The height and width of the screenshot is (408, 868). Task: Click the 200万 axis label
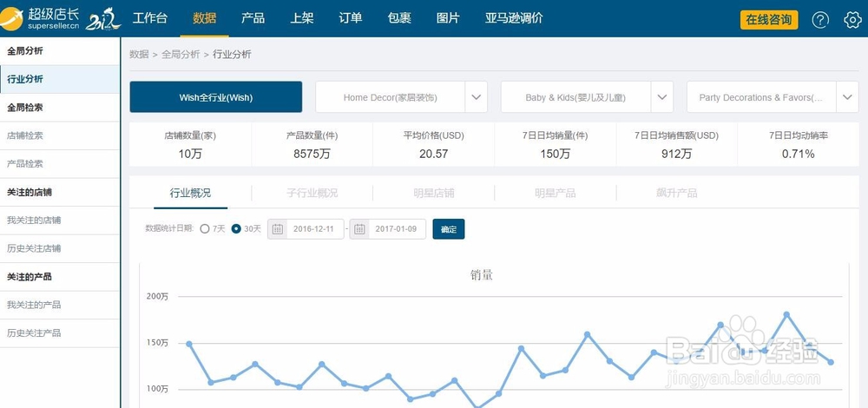157,297
